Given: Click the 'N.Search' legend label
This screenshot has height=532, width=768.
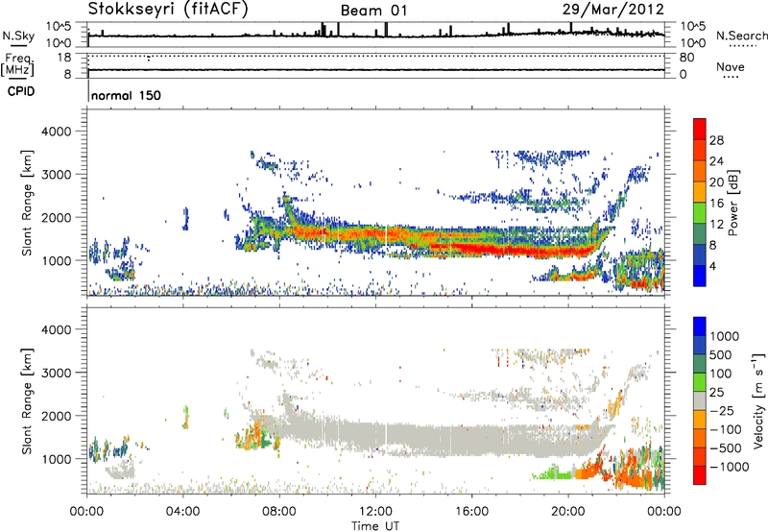Looking at the screenshot, I should 741,36.
